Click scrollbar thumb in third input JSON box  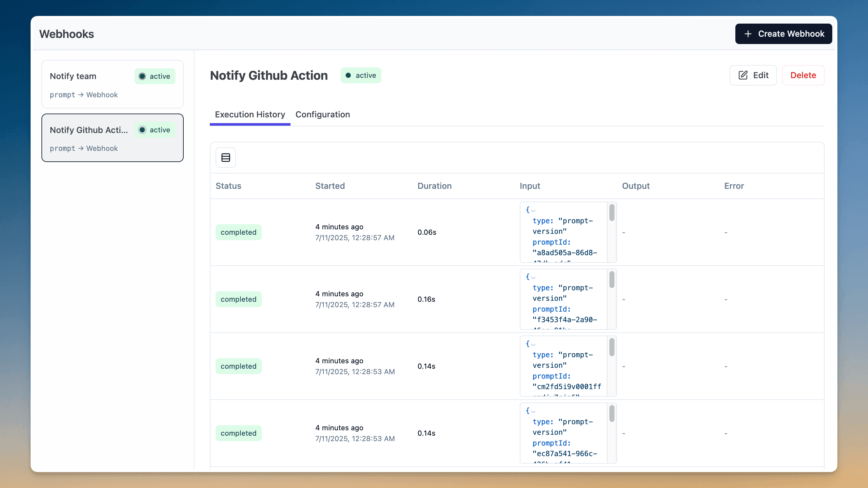tap(612, 347)
